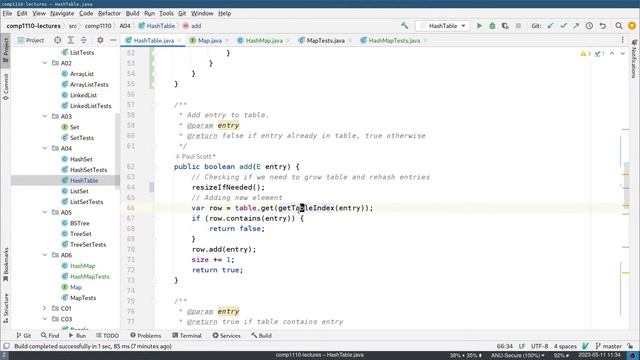Open Search Everywhere magnifier
Screen dimensions: 640x360
click(x=619, y=26)
